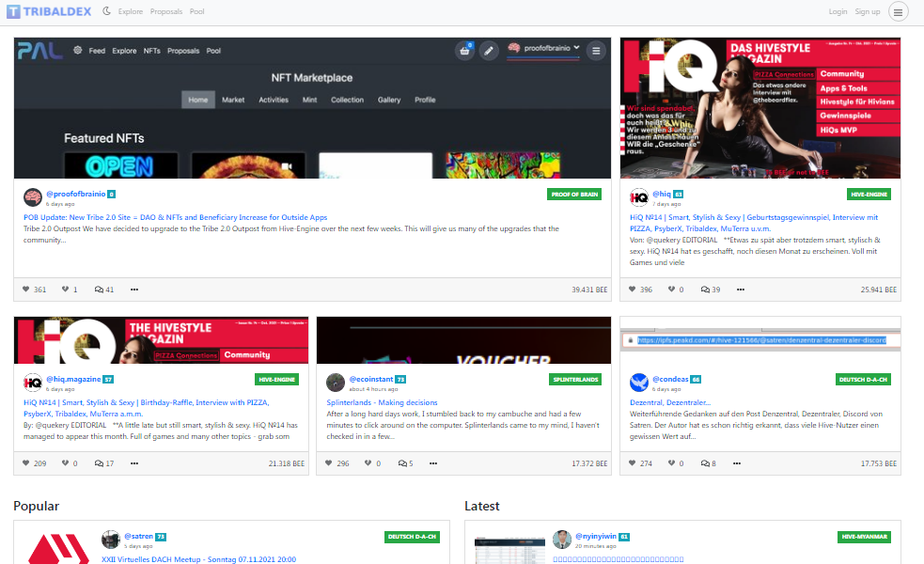Click the 39.431 BEE payout value
This screenshot has height=564, width=924.
(x=589, y=290)
